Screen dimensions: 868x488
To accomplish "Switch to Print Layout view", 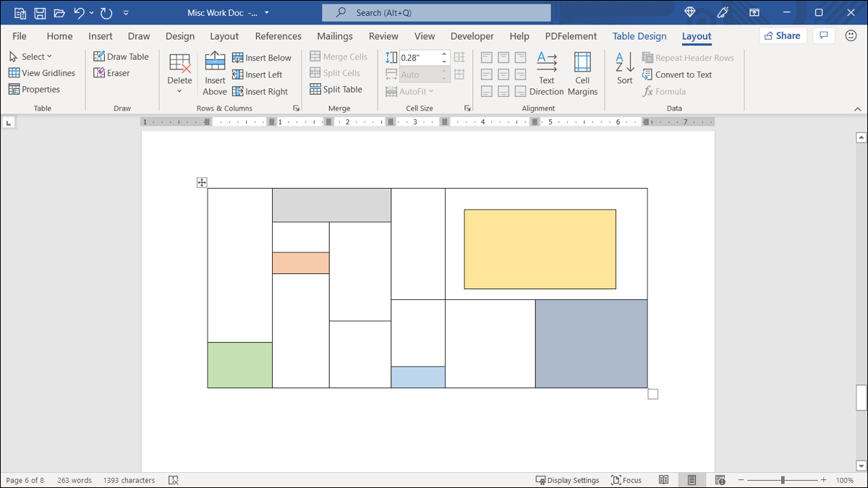I will (x=692, y=480).
